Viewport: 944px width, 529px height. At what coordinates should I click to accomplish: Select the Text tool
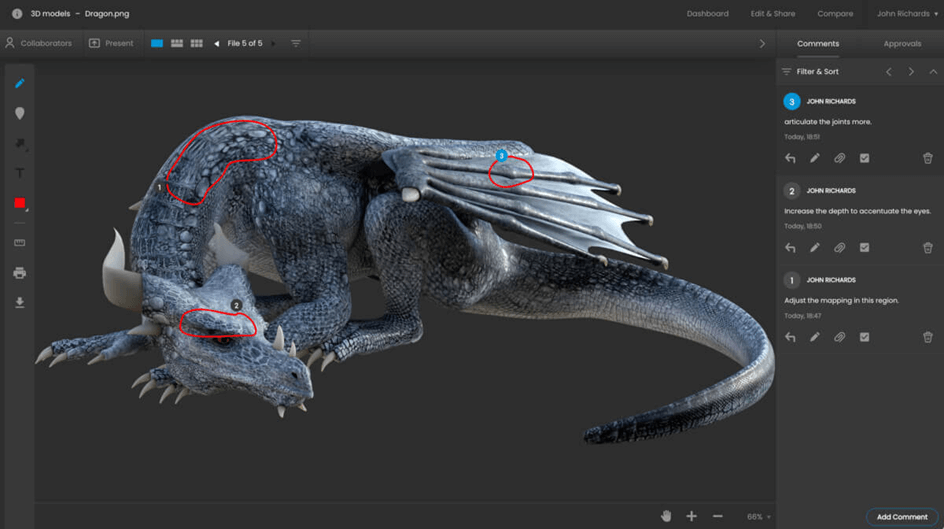(20, 173)
